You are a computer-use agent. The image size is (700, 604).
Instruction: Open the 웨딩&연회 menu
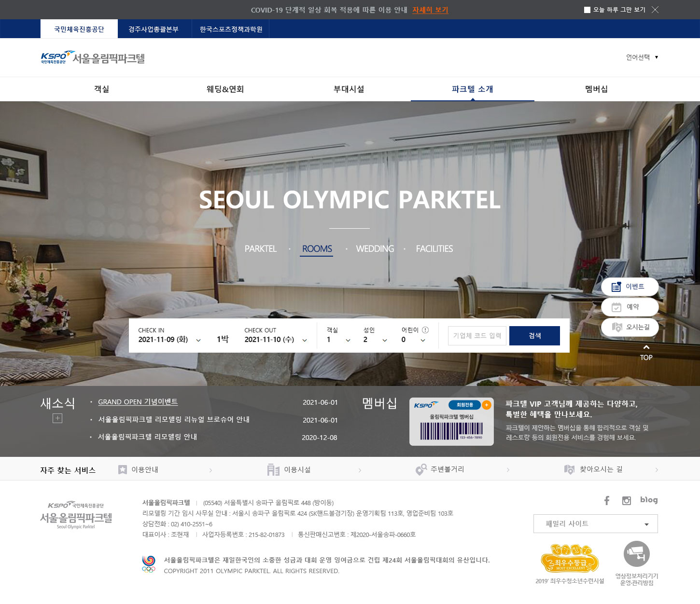pos(225,89)
